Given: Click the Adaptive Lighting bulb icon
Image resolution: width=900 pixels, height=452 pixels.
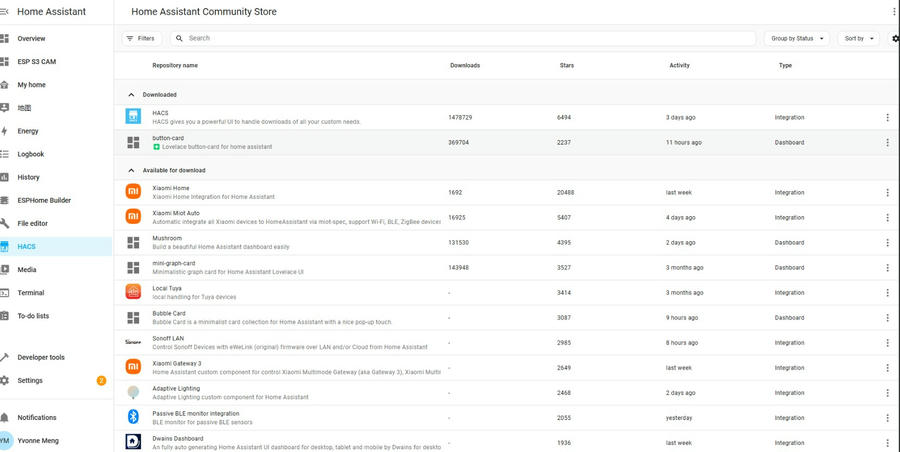Looking at the screenshot, I should [x=133, y=392].
